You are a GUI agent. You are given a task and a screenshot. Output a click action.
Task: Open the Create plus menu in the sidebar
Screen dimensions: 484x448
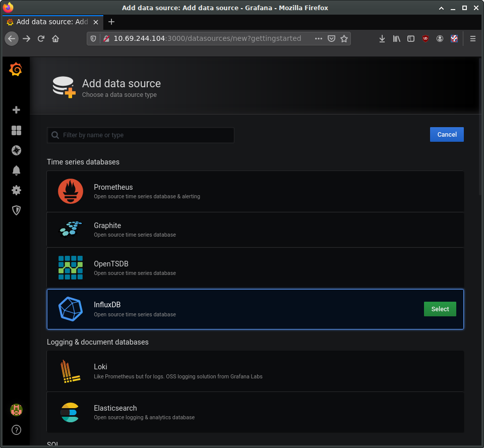pos(16,110)
